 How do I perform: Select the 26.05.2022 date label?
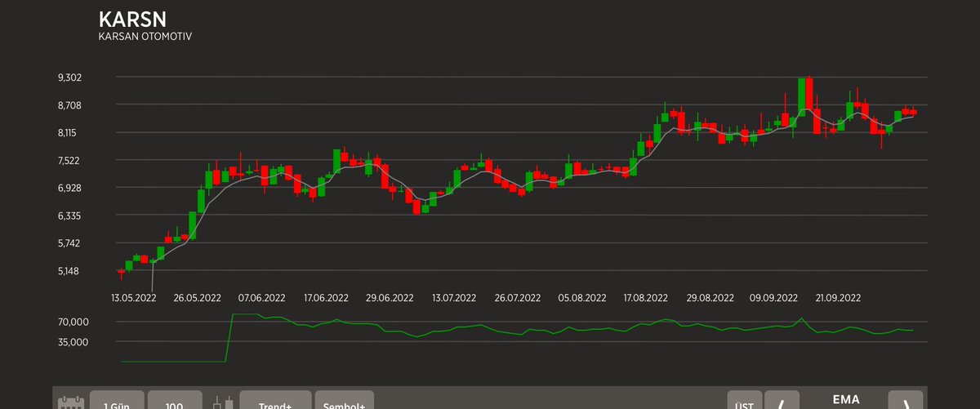click(198, 298)
